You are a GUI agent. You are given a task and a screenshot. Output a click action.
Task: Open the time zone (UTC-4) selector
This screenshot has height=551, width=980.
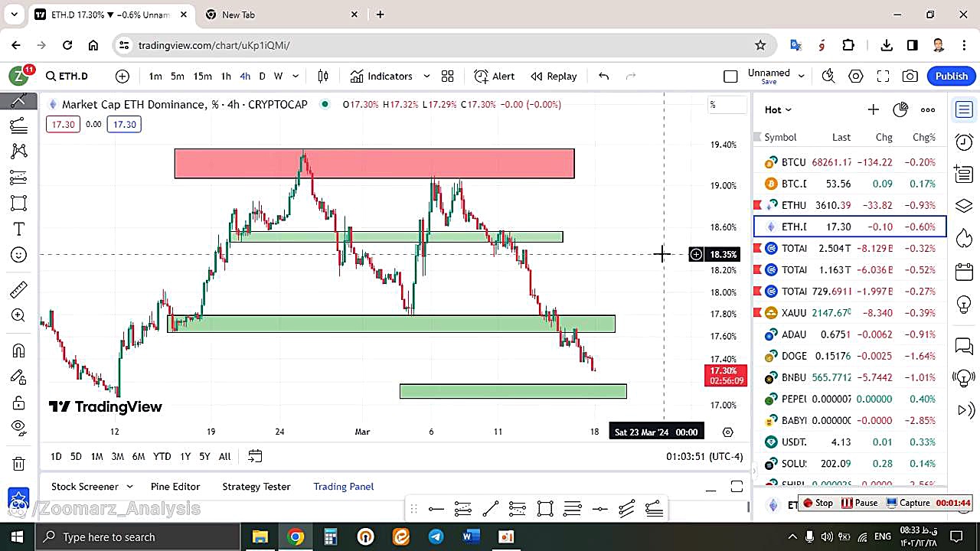pos(704,456)
